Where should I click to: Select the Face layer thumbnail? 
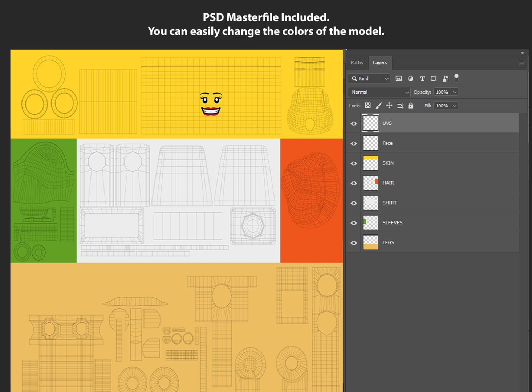pos(370,143)
